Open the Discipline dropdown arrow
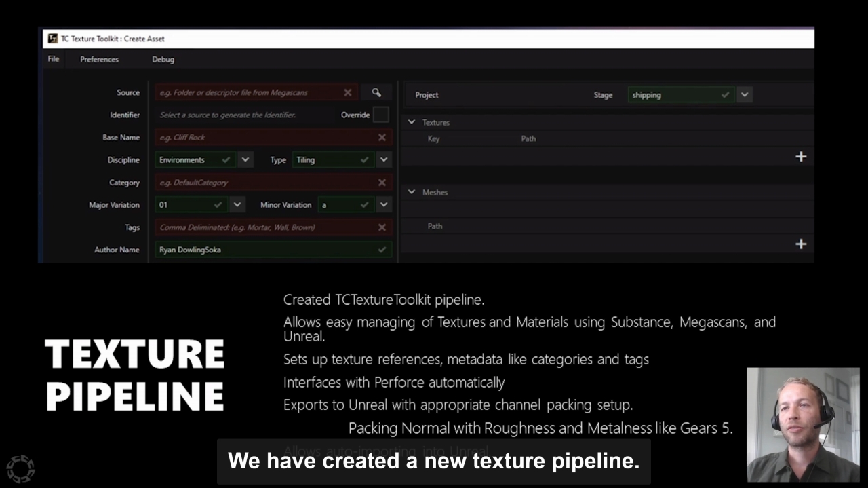Image resolution: width=868 pixels, height=488 pixels. point(245,160)
